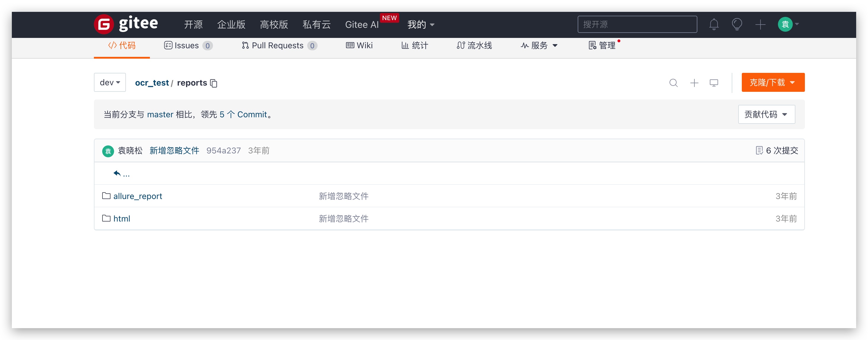Open the 我的 dropdown menu
Viewport: 868px width, 340px height.
pyautogui.click(x=421, y=24)
